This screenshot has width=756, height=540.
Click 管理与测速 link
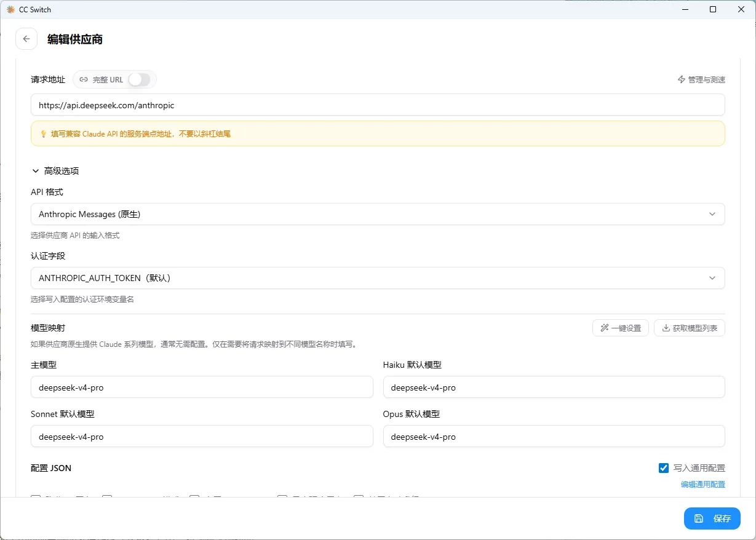click(x=701, y=79)
